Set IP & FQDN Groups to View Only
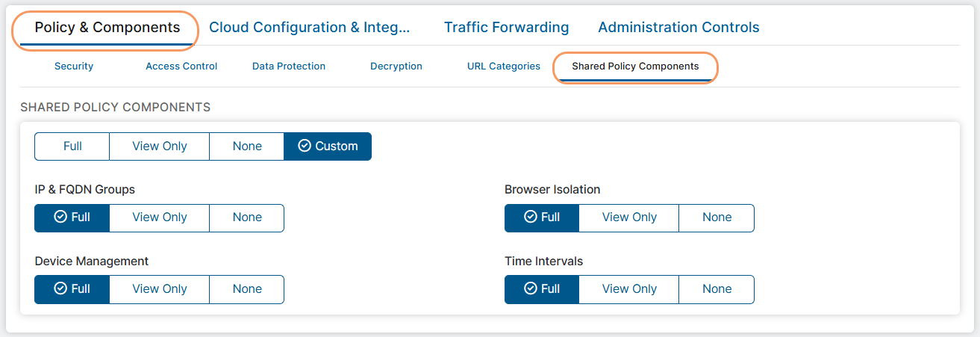 pyautogui.click(x=160, y=217)
